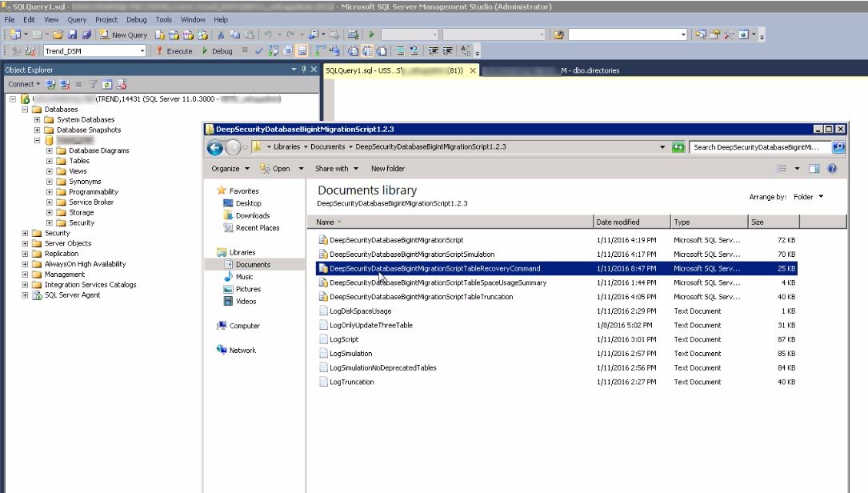Open the Trend_DSM database dropdown
The image size is (868, 493).
(x=142, y=50)
